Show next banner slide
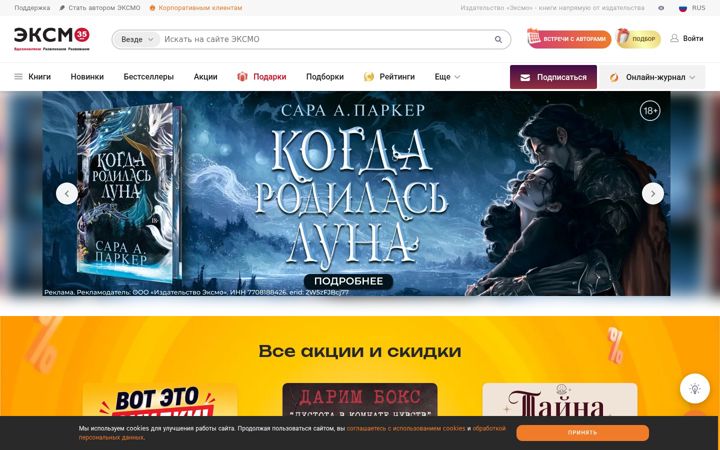The image size is (720, 450). tap(652, 194)
